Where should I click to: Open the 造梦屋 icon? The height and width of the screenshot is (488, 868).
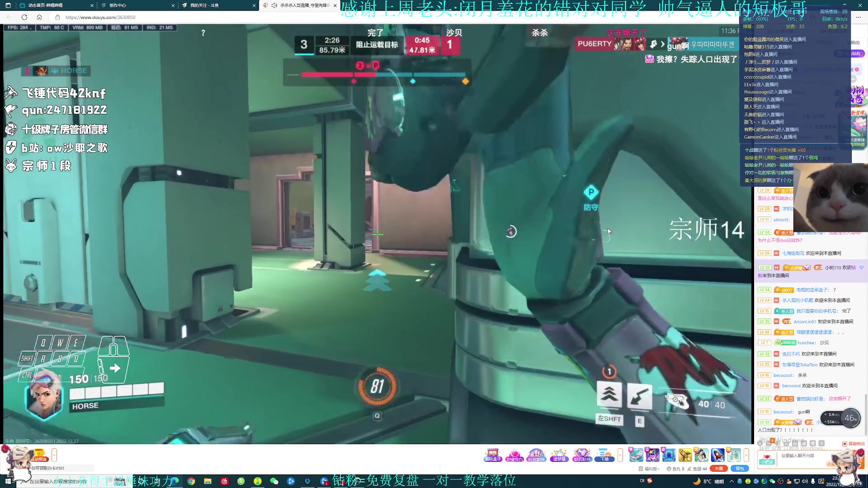[559, 455]
